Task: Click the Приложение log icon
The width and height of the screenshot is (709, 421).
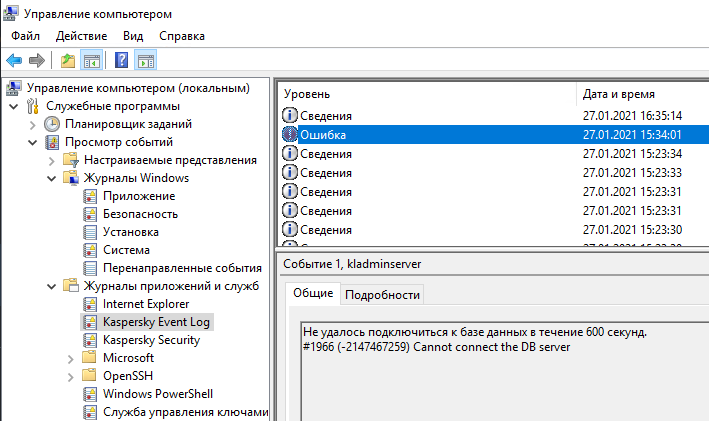Action: tap(90, 196)
